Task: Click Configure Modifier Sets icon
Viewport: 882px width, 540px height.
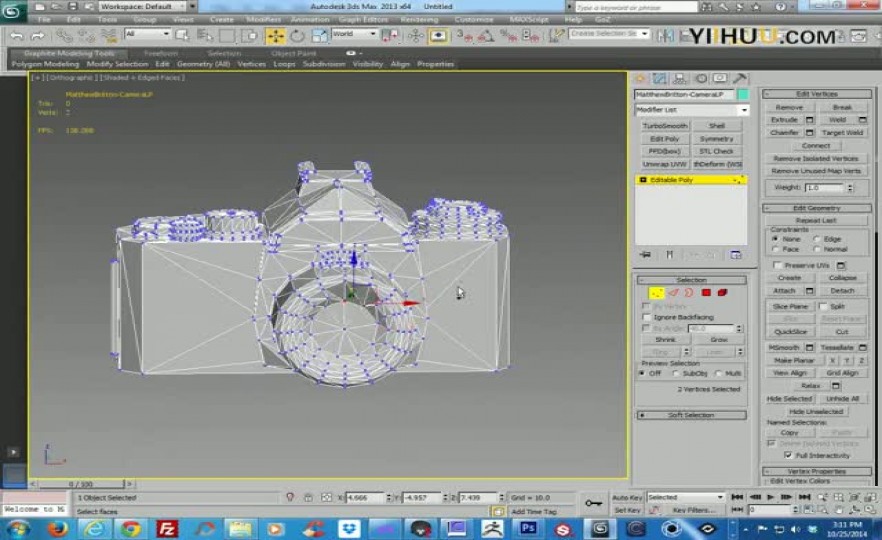Action: [736, 255]
